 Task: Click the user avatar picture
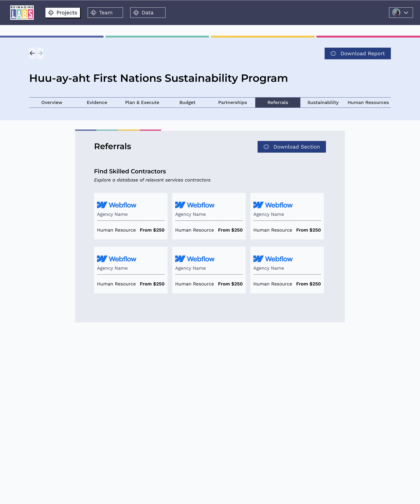coord(396,12)
